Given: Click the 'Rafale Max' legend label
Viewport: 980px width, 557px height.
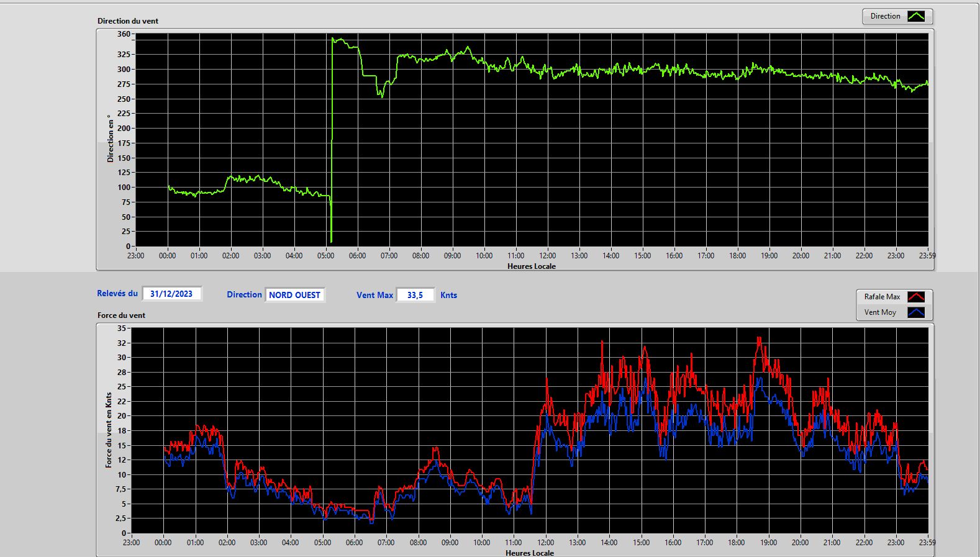Looking at the screenshot, I should tap(882, 297).
